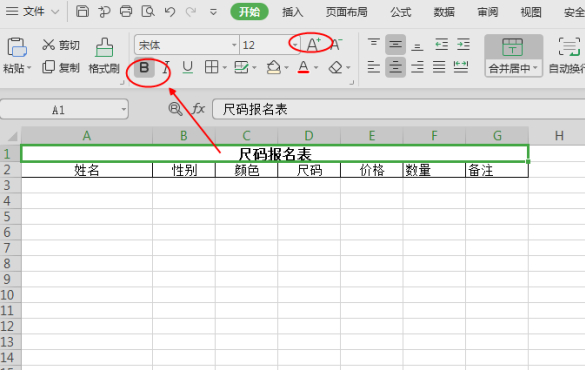The image size is (585, 370).
Task: Toggle Underline formatting
Action: point(187,68)
